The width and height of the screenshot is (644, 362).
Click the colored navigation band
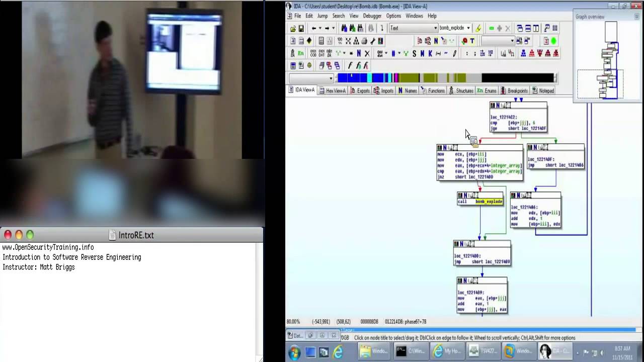point(446,78)
